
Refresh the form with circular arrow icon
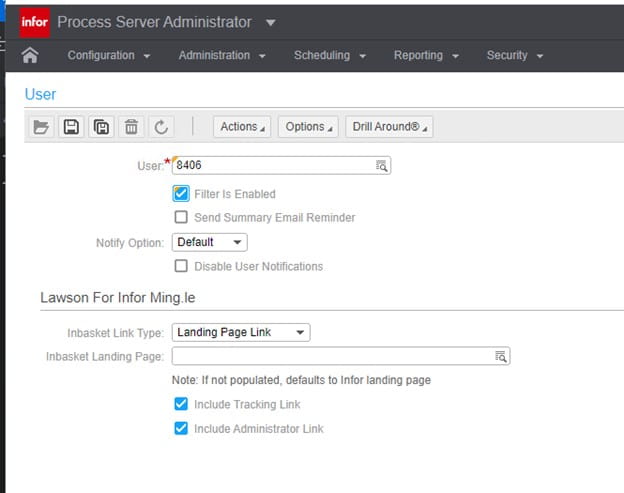[161, 127]
